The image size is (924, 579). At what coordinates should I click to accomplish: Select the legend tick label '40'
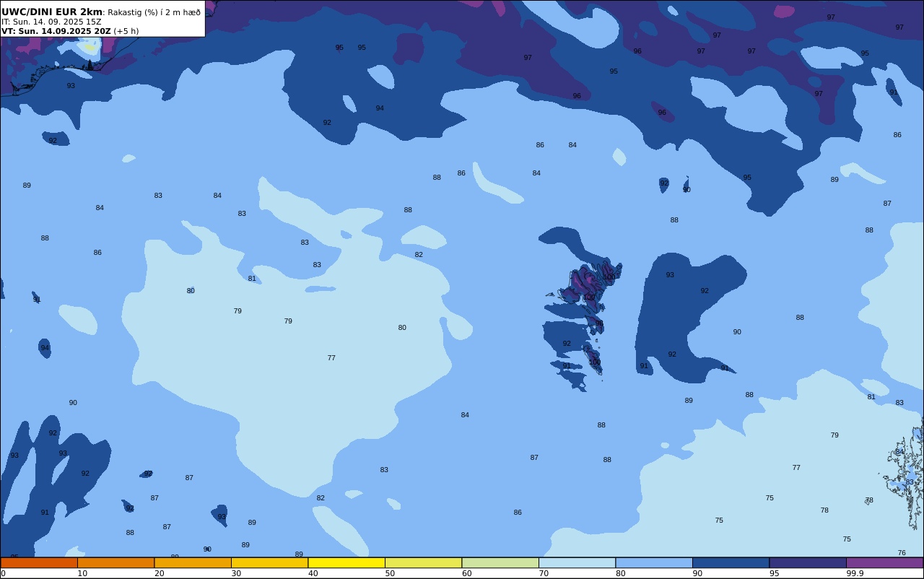tap(313, 573)
